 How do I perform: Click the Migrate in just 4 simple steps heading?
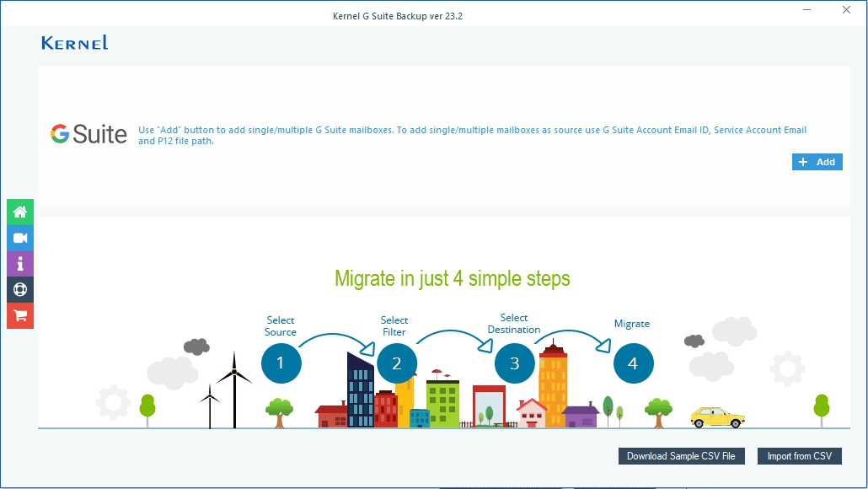(453, 278)
